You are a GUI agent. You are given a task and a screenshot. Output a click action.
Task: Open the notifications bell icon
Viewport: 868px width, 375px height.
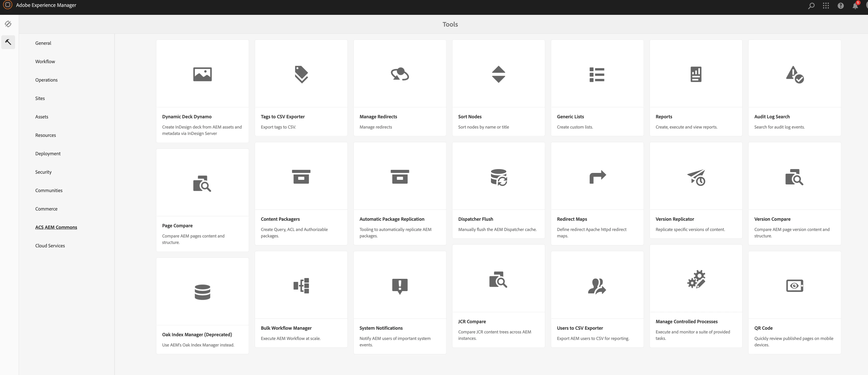[855, 6]
